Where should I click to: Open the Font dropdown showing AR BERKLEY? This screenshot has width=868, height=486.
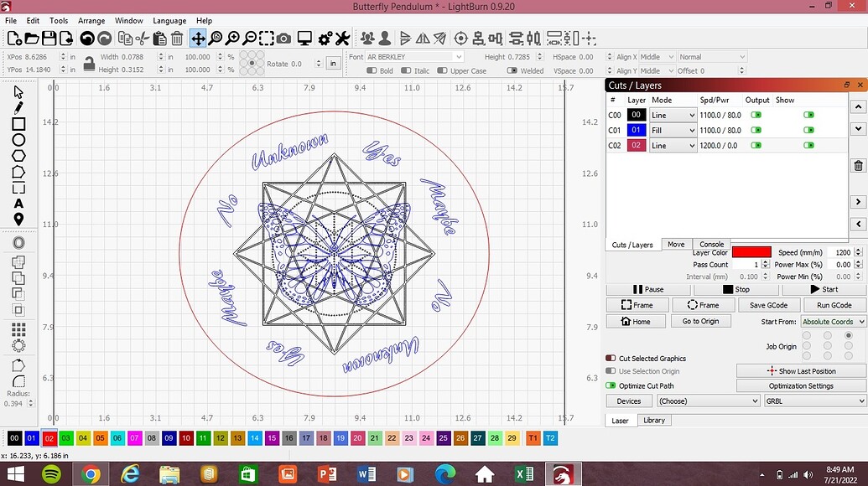pos(414,56)
